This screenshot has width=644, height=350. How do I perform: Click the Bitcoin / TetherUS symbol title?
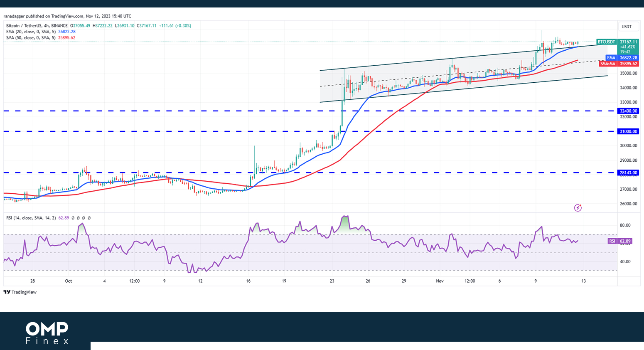point(37,26)
